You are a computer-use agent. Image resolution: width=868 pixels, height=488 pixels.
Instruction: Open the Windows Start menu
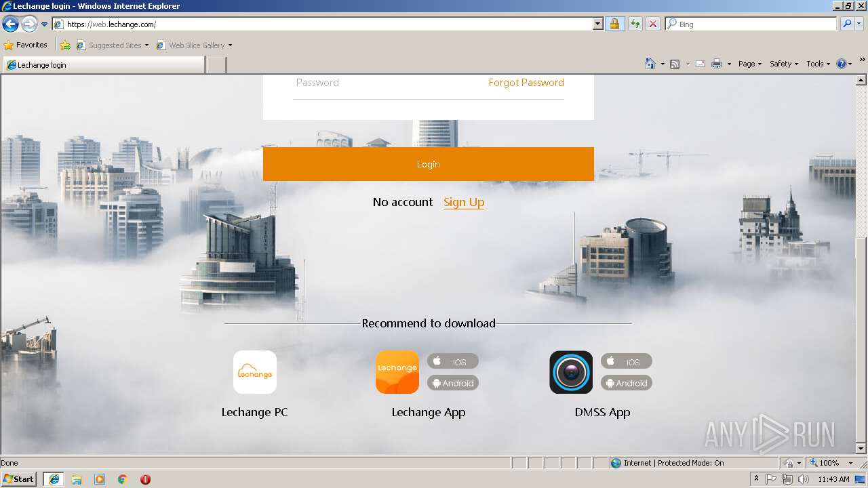tap(19, 479)
